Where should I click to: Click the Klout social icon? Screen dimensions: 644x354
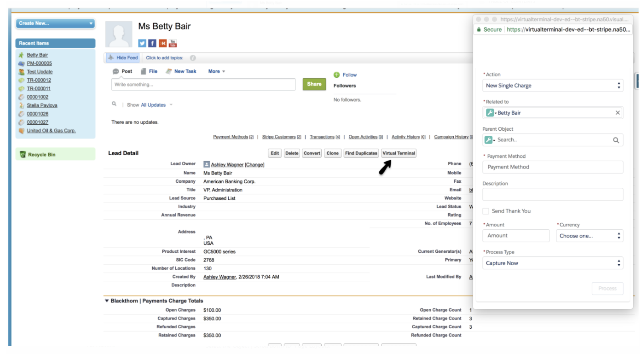point(163,43)
